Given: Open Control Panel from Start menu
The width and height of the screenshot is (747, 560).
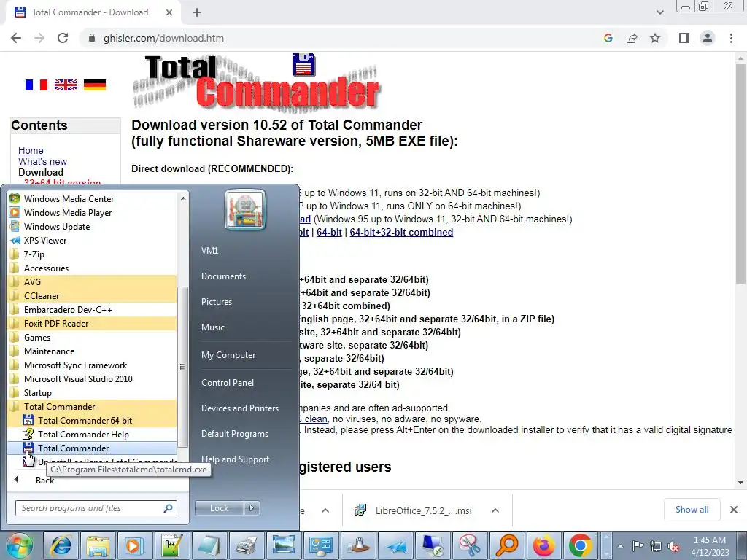Looking at the screenshot, I should click(228, 382).
